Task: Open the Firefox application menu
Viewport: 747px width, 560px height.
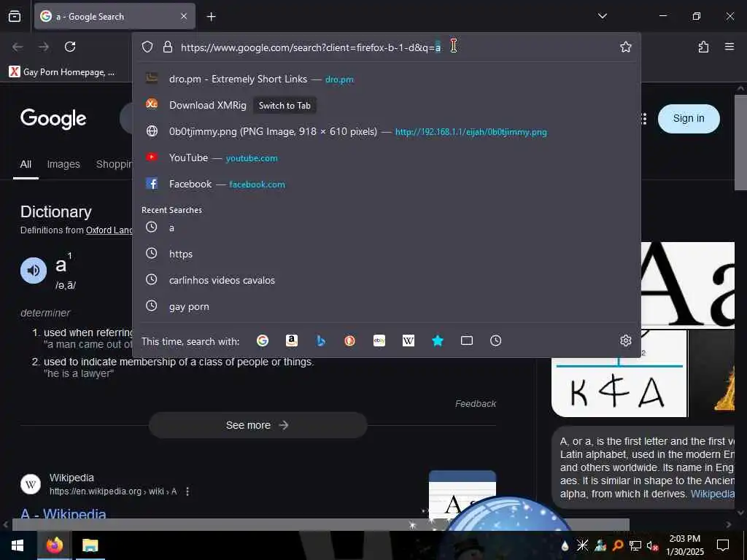Action: pos(729,47)
